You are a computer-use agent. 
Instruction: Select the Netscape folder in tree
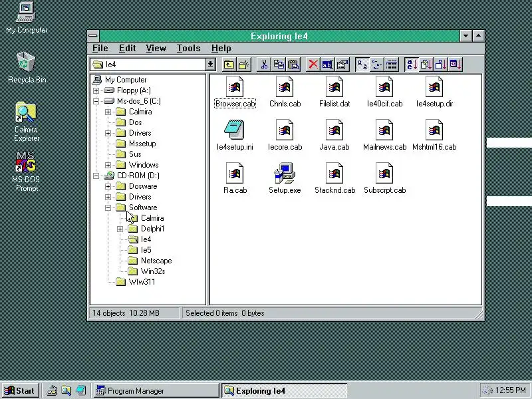[150, 261]
